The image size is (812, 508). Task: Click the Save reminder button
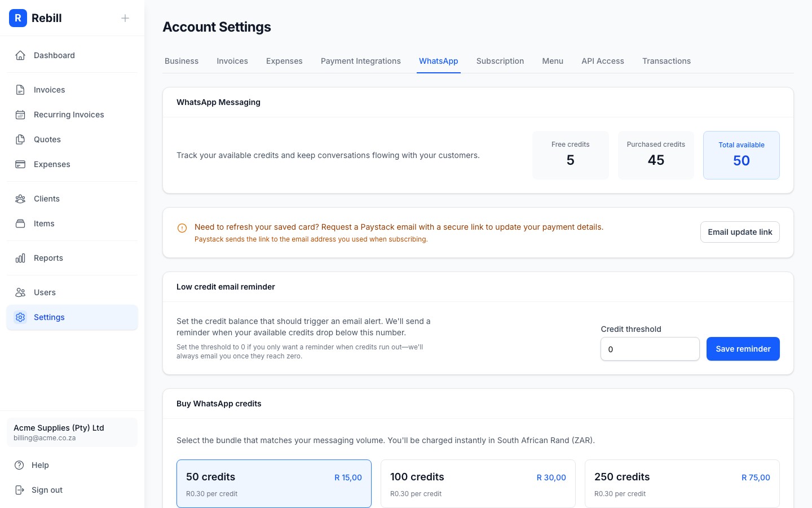pos(743,349)
